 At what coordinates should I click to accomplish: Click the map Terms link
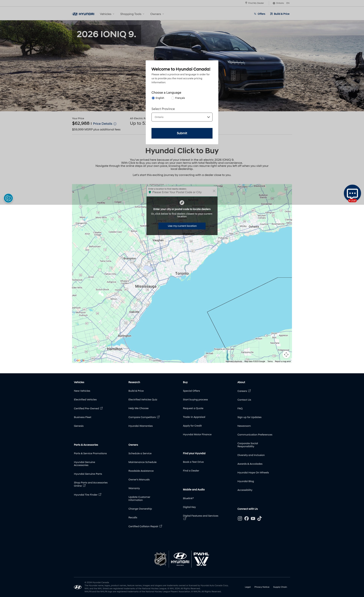[x=270, y=361]
